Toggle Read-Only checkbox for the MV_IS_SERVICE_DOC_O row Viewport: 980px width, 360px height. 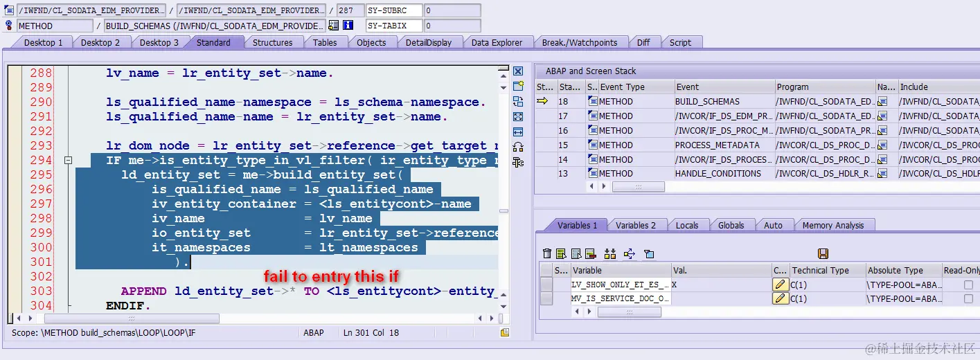pos(968,298)
